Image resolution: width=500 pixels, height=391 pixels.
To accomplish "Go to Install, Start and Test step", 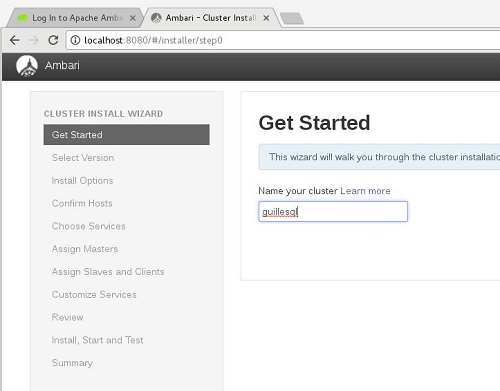I will (97, 340).
